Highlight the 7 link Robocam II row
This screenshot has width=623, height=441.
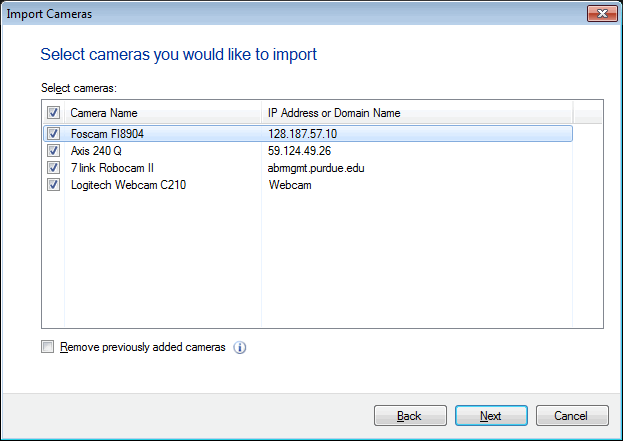[x=110, y=167]
